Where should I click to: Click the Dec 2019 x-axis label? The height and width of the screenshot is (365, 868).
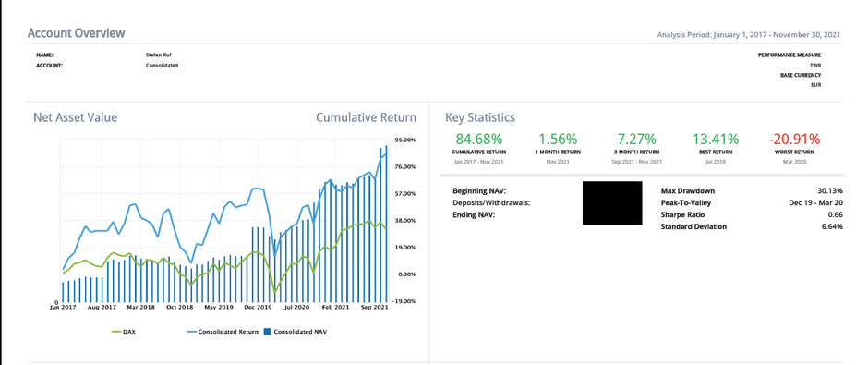[x=258, y=307]
